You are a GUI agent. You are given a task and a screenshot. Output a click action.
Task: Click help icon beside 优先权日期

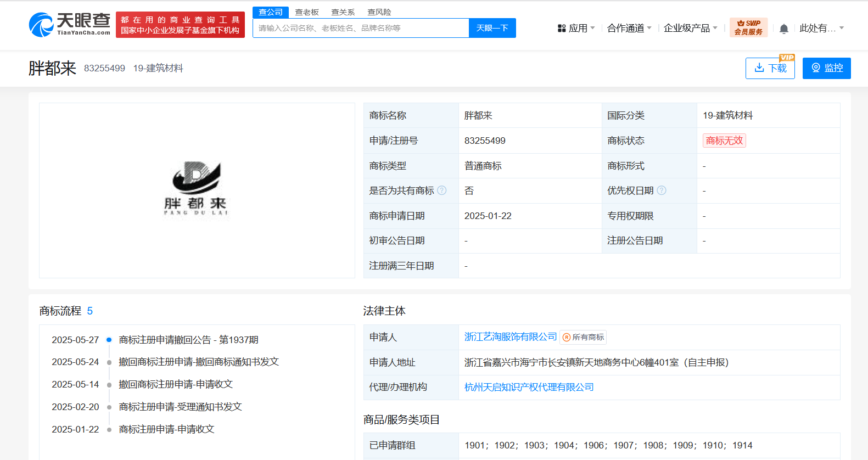click(x=662, y=190)
